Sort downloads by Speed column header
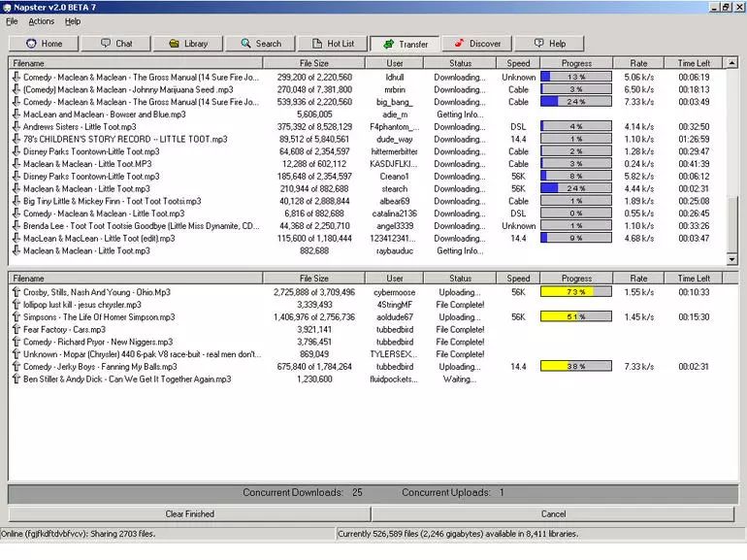The width and height of the screenshot is (747, 560). coord(518,63)
